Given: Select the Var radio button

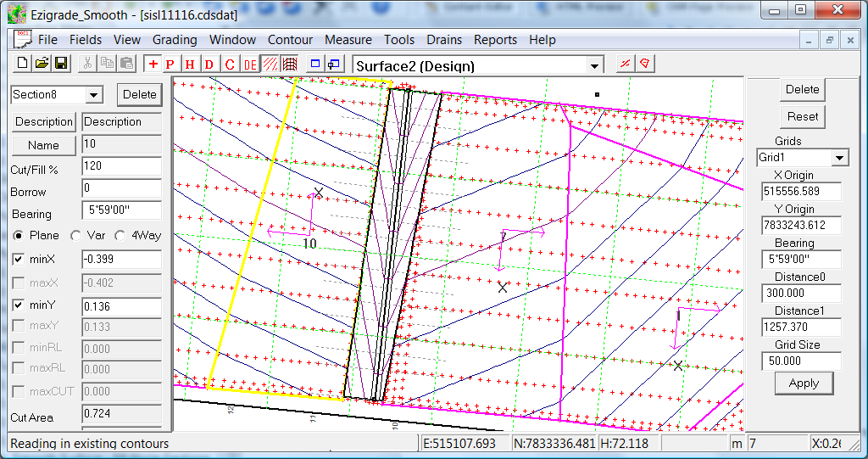Looking at the screenshot, I should pyautogui.click(x=75, y=236).
